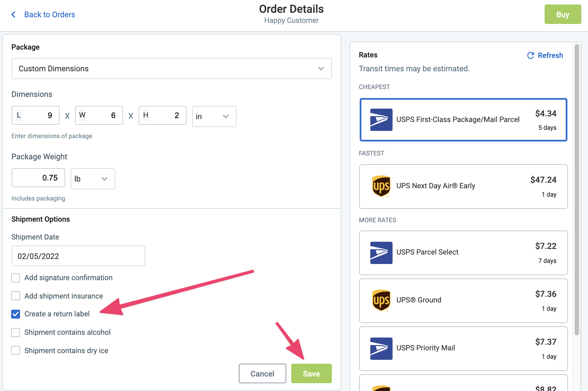Viewport: 588px width, 391px height.
Task: Click the green Buy button
Action: click(563, 14)
